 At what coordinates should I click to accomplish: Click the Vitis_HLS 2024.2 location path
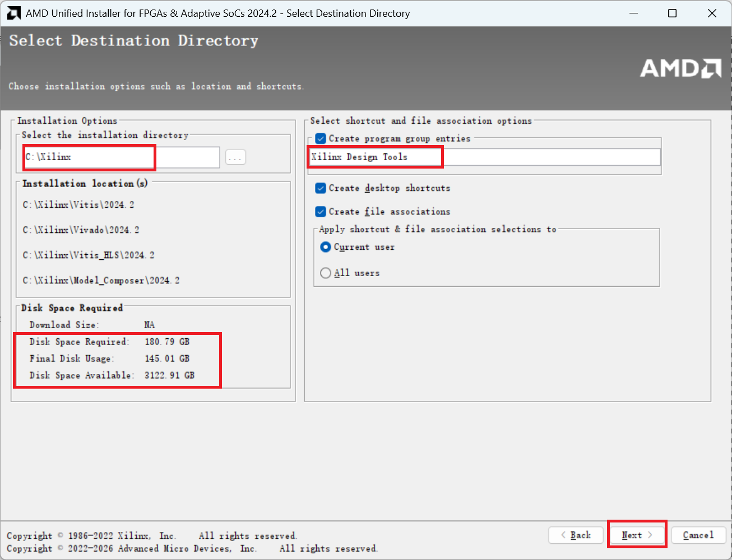coord(89,255)
